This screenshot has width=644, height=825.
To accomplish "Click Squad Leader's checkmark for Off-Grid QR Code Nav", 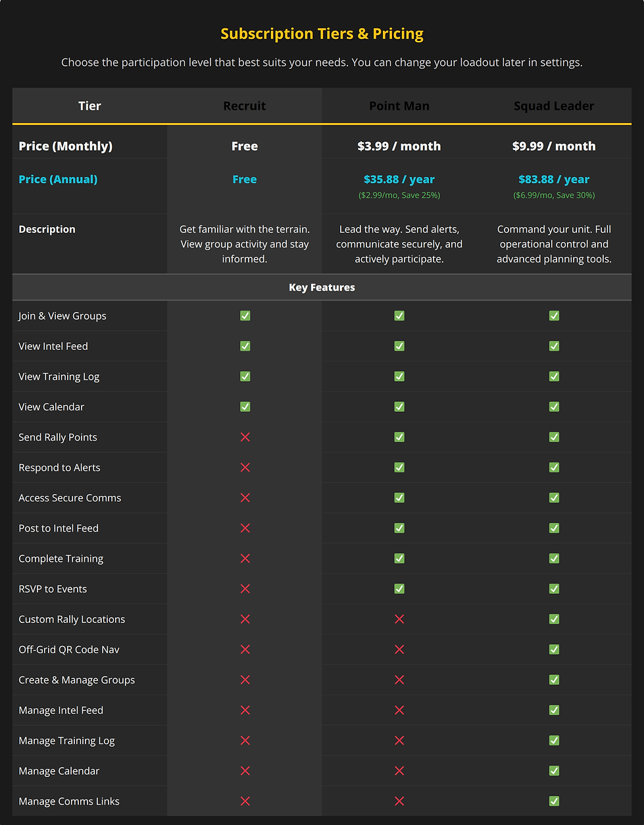I will click(x=554, y=649).
